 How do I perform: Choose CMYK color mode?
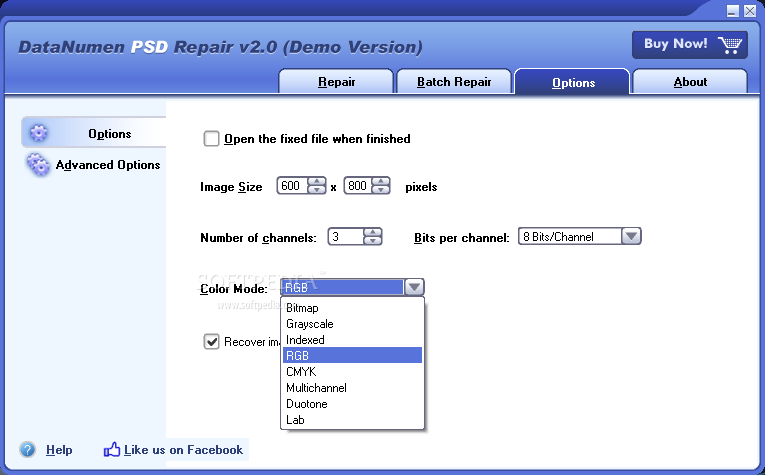[352, 372]
